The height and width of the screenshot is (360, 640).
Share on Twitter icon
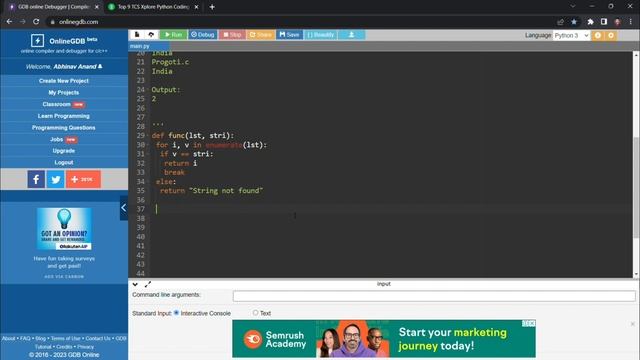[x=56, y=179]
